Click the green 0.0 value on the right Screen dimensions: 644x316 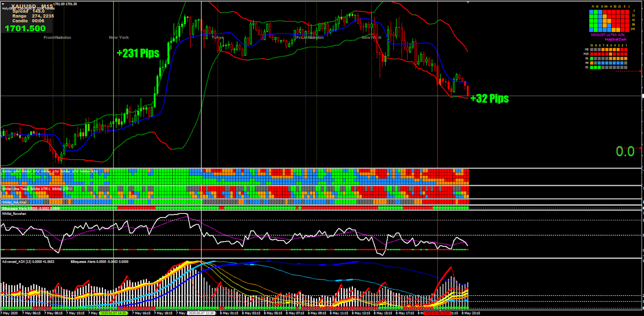pos(625,152)
